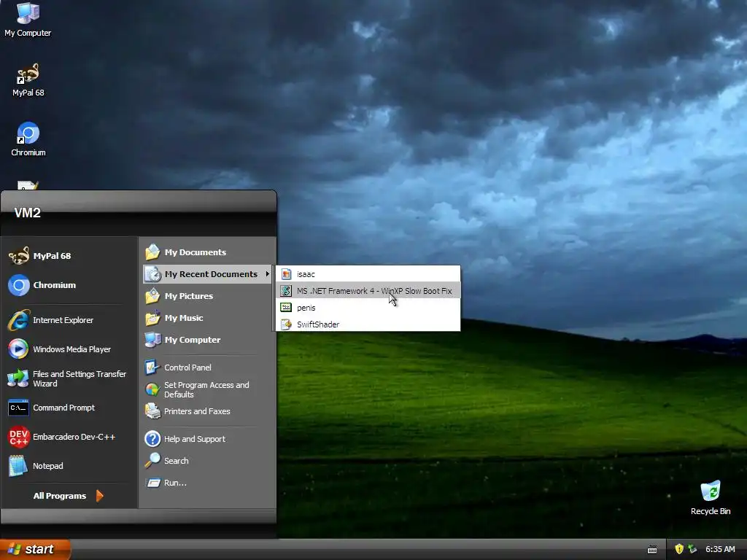Screen dimensions: 747x560
Task: Click the Notepad icon in Start menu
Action: point(18,466)
